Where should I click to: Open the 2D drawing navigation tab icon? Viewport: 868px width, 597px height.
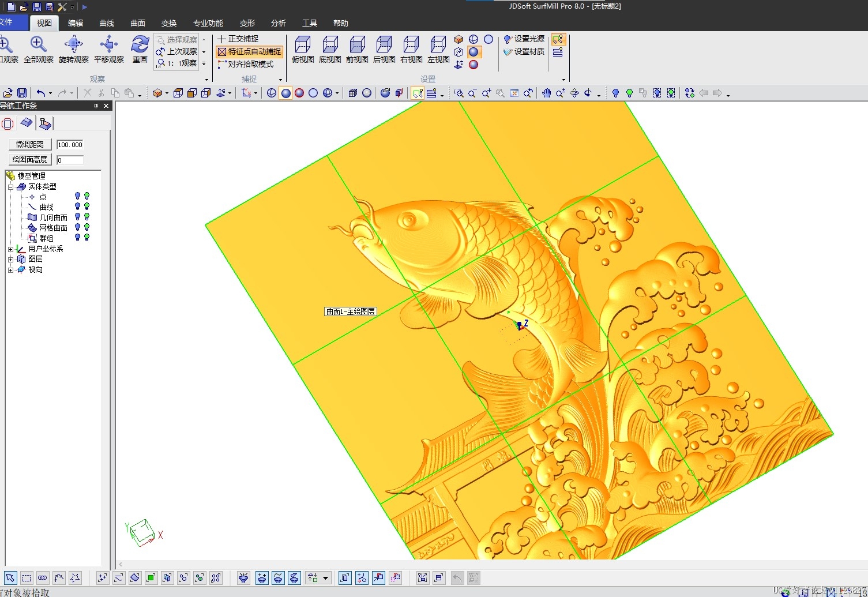click(7, 123)
